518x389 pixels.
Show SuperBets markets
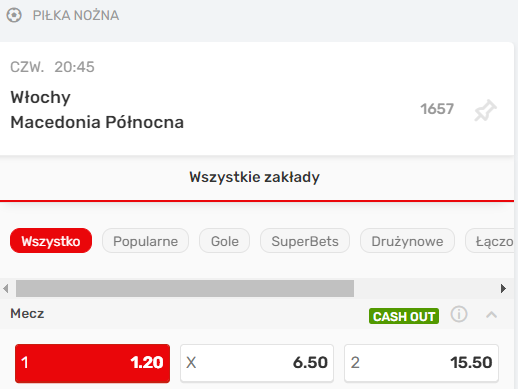tap(305, 241)
